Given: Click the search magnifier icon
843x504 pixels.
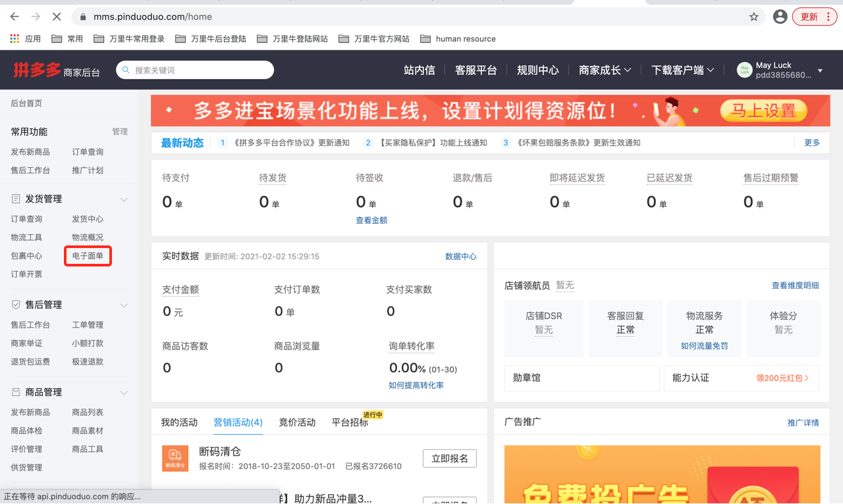Looking at the screenshot, I should pos(126,70).
